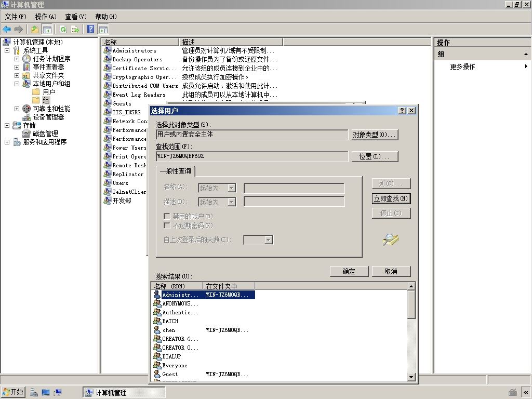Click the 开发部 group icon
Screen dimensions: 532x399
[x=107, y=201]
